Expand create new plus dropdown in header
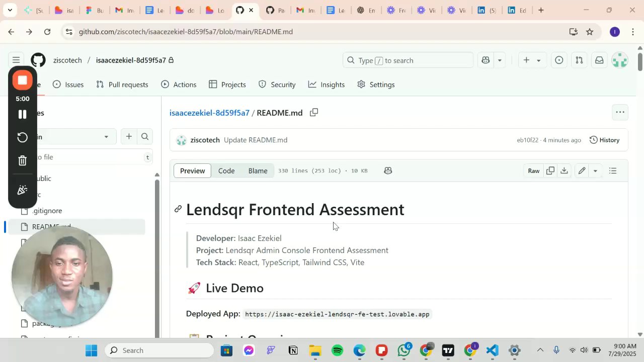The width and height of the screenshot is (644, 362). point(532,60)
